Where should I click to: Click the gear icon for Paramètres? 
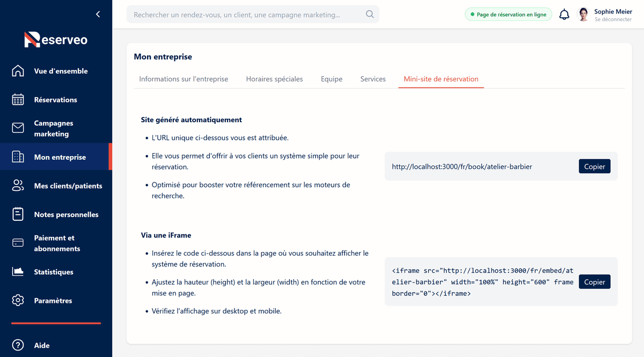[x=18, y=300]
